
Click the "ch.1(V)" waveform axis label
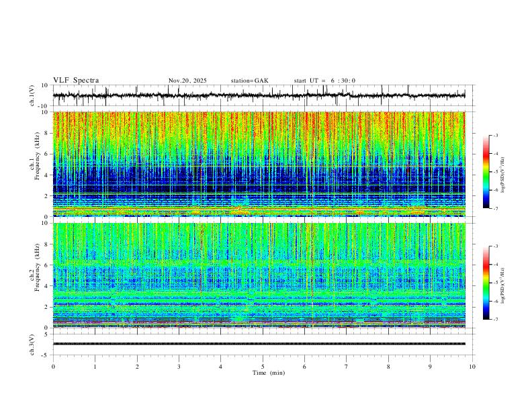[x=32, y=95]
